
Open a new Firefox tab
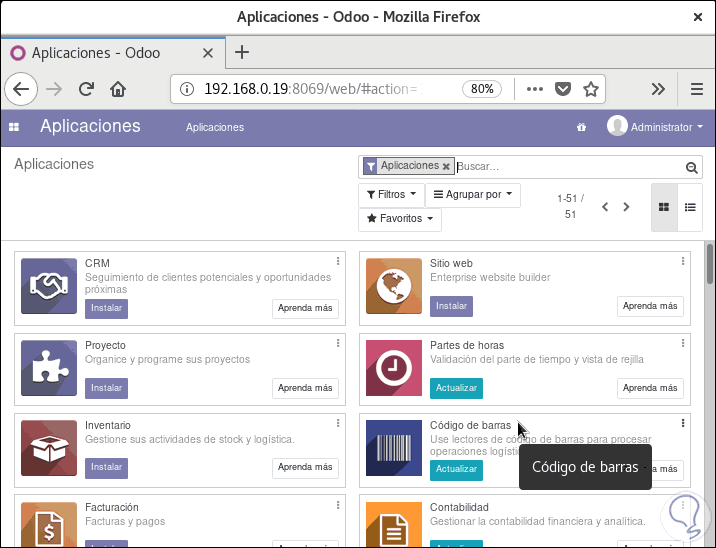pyautogui.click(x=242, y=53)
